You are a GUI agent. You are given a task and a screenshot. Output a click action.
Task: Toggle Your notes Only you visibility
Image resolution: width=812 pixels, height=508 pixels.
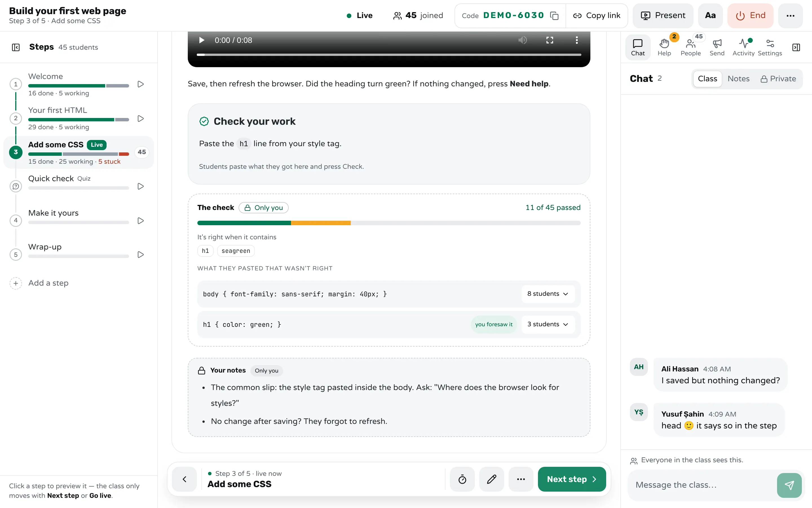[x=266, y=371]
